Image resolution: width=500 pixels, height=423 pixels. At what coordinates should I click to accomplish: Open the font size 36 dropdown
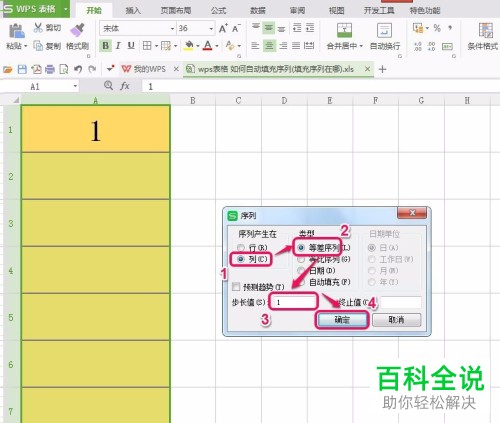(211, 29)
